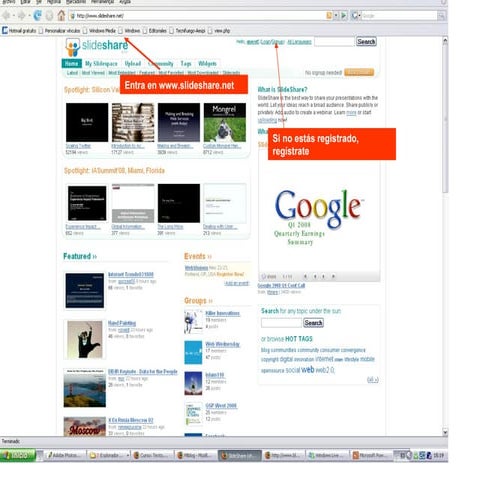Open the Web Wednesday group icon
The image size is (480, 480).
coord(193,352)
